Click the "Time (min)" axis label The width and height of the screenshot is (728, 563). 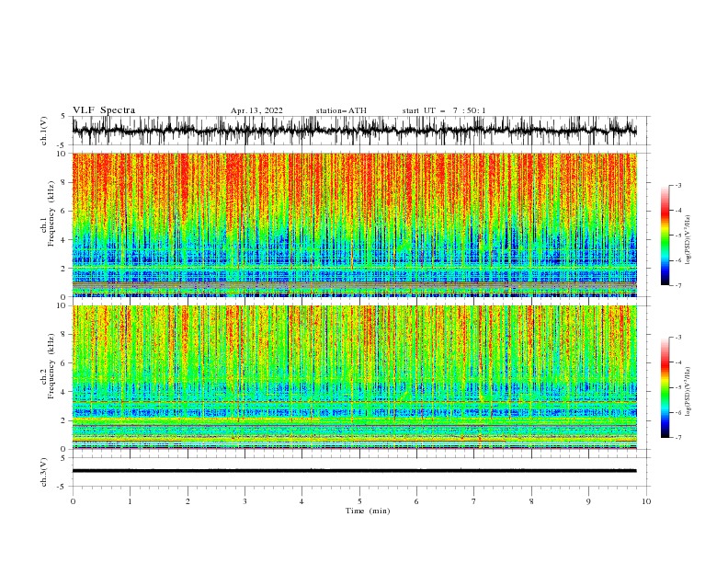pos(368,511)
